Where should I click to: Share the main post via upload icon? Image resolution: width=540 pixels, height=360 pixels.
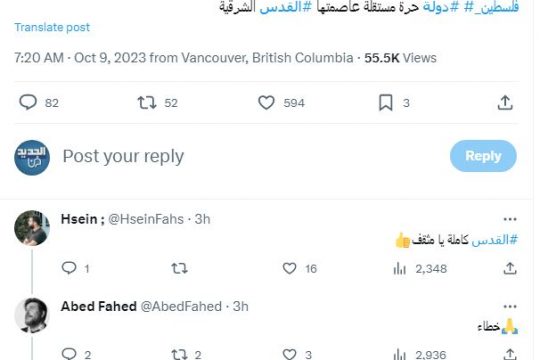pos(505,103)
